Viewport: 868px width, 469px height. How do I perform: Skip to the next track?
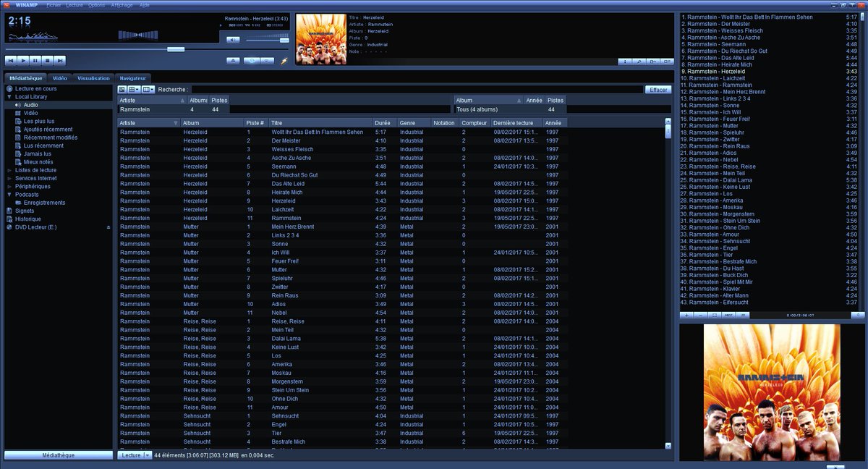pyautogui.click(x=60, y=61)
